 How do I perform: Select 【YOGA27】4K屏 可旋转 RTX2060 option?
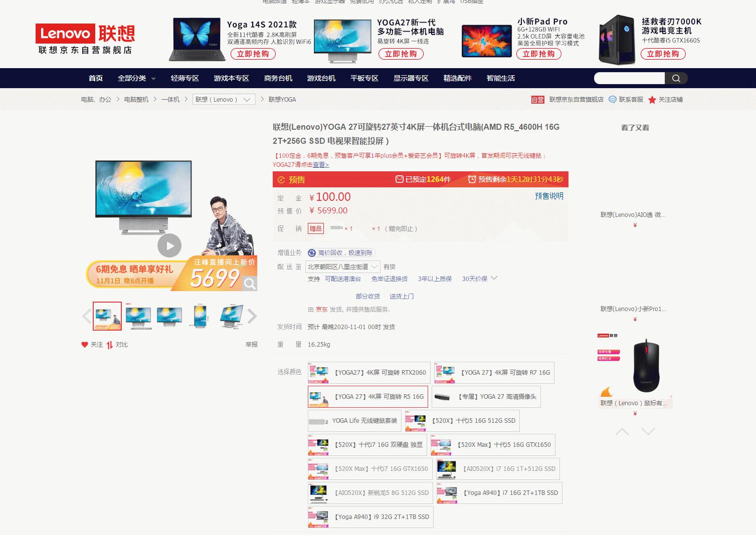coord(369,373)
